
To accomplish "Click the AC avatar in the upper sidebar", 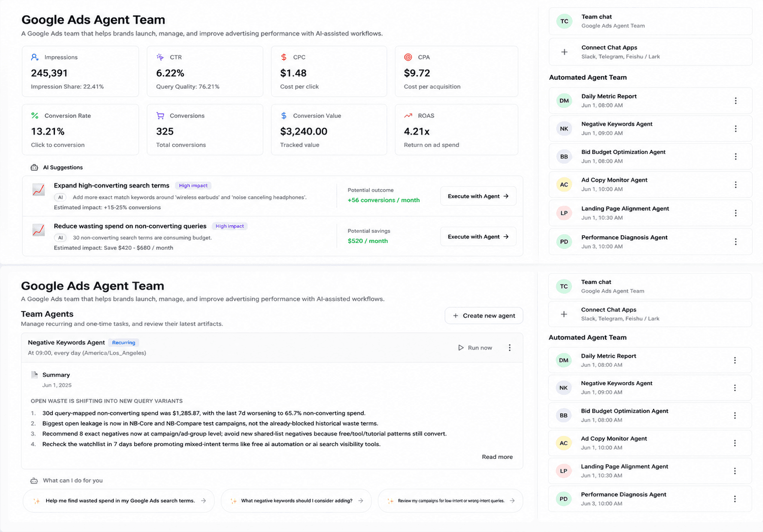I will pyautogui.click(x=564, y=184).
